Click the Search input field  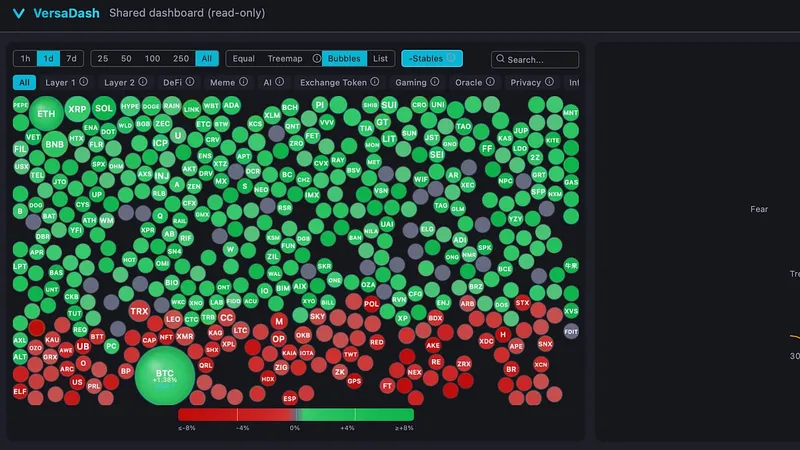click(x=535, y=59)
